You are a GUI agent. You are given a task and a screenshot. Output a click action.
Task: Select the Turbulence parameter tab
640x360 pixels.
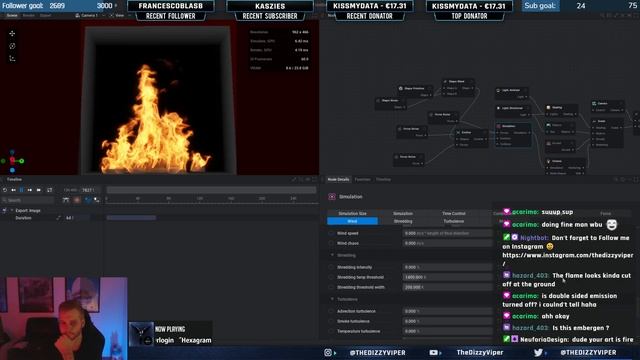[x=453, y=221]
